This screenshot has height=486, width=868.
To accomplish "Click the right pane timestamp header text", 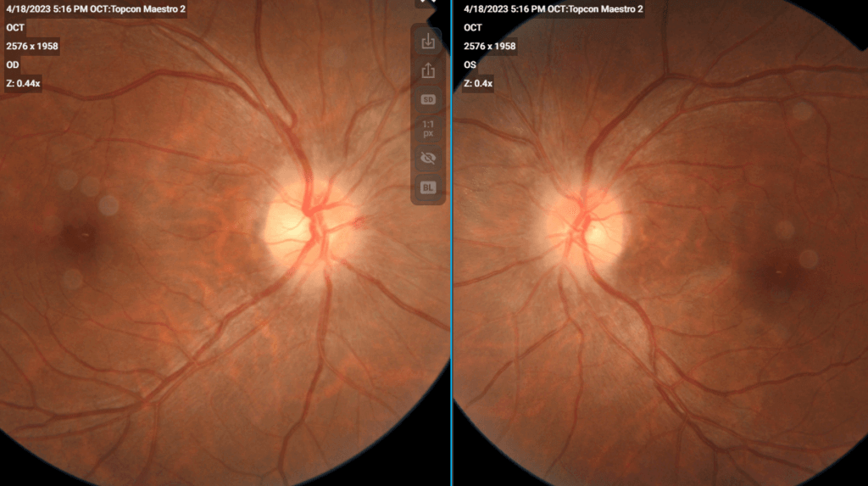I will click(553, 8).
